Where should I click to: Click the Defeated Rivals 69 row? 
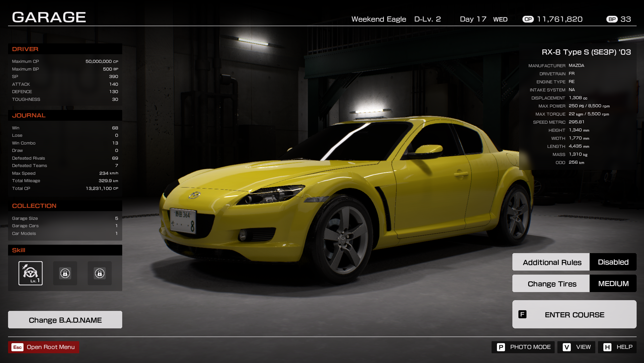[x=65, y=158]
